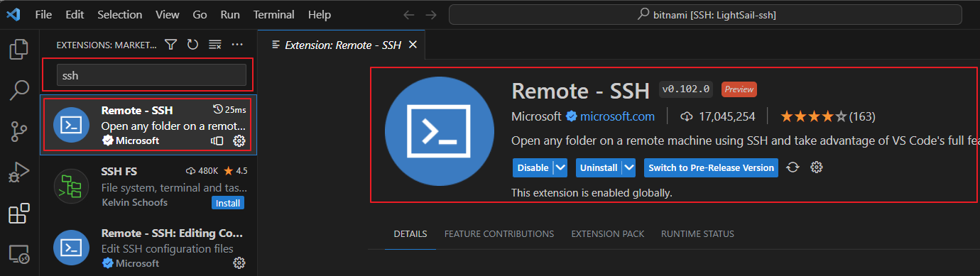Open the Extensions view icon
This screenshot has height=276, width=980.
19,213
